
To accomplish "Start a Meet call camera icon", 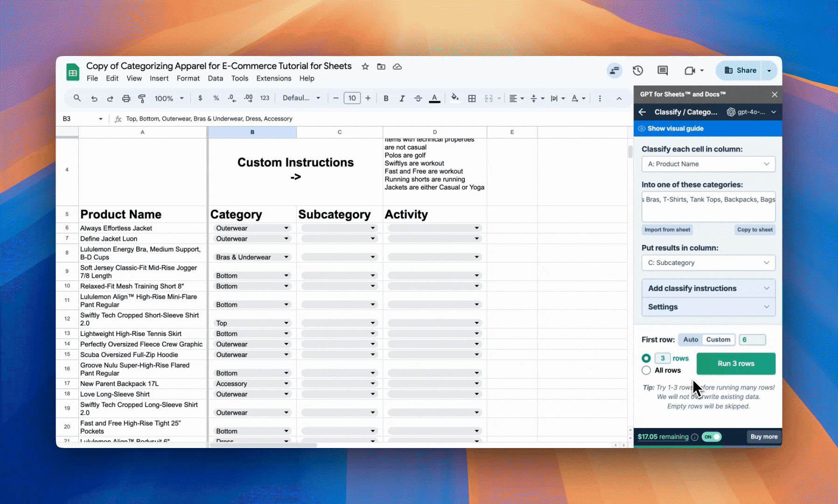I will [690, 70].
